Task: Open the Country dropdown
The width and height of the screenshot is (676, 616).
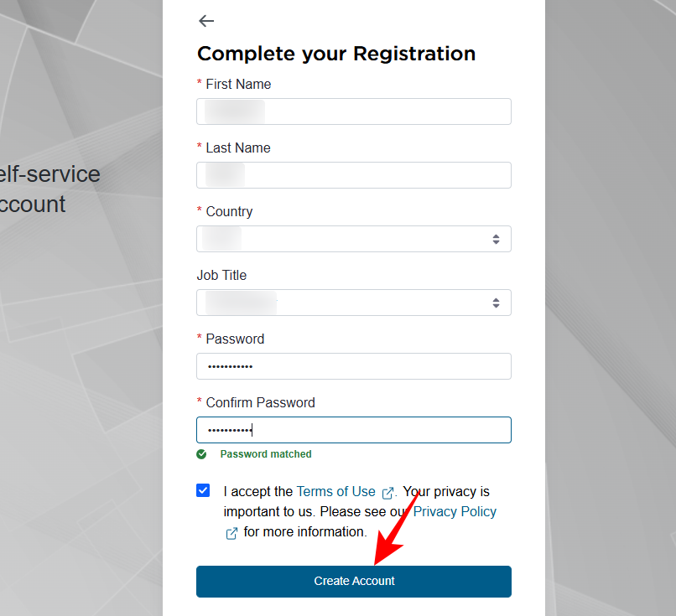Action: [353, 239]
